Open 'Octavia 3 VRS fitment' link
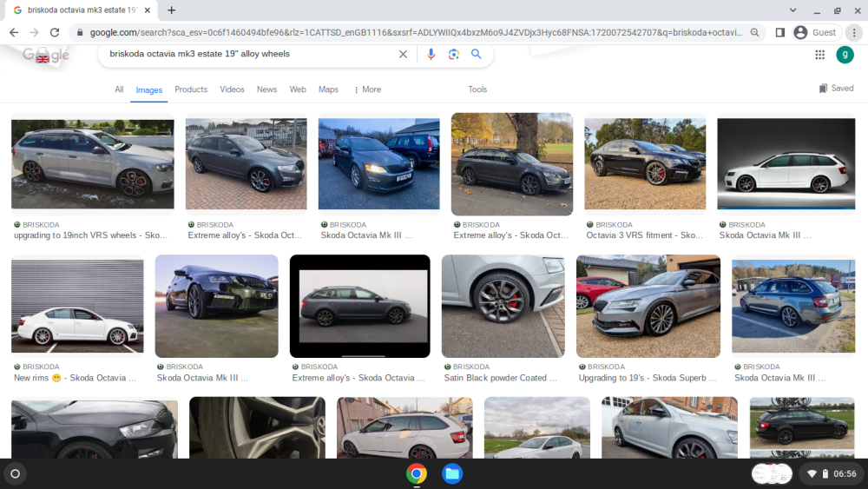 pyautogui.click(x=644, y=235)
